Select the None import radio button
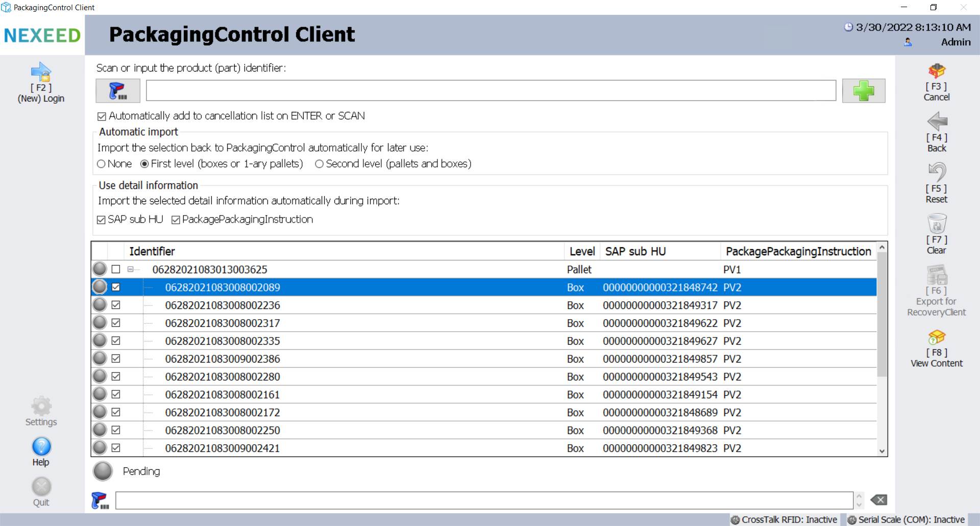The height and width of the screenshot is (526, 980). 102,164
